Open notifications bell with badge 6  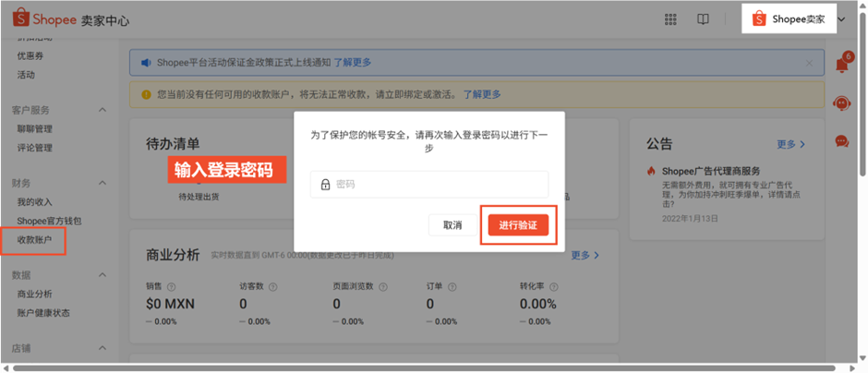pos(842,63)
